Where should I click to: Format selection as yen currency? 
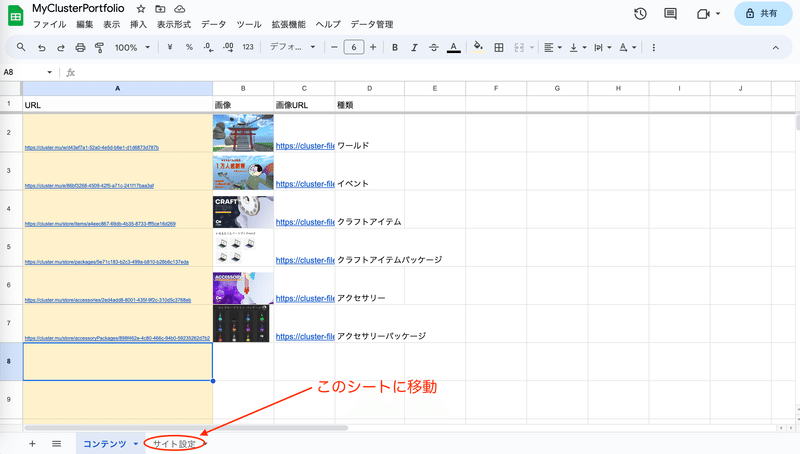170,47
